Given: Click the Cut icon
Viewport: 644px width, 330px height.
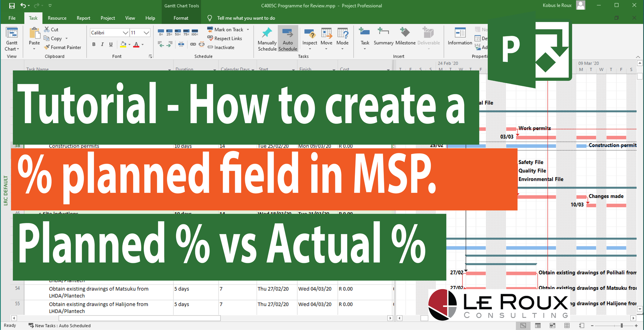Looking at the screenshot, I should coord(51,30).
